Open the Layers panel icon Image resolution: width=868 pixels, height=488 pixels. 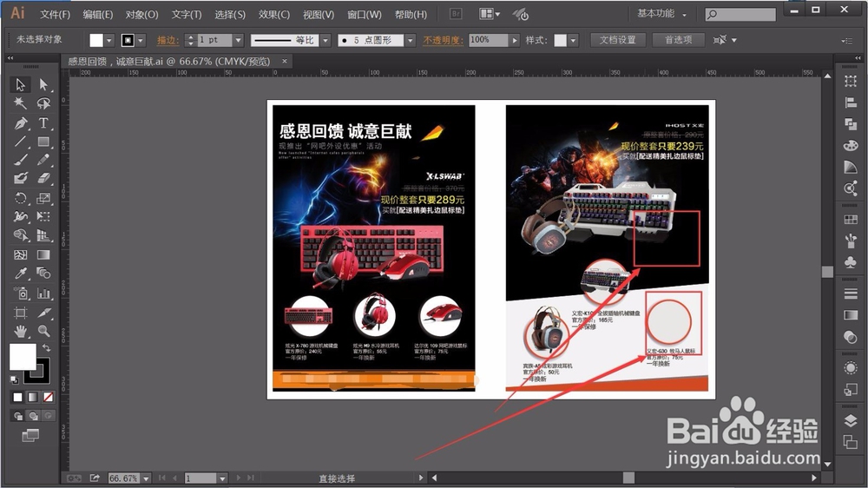coord(851,421)
